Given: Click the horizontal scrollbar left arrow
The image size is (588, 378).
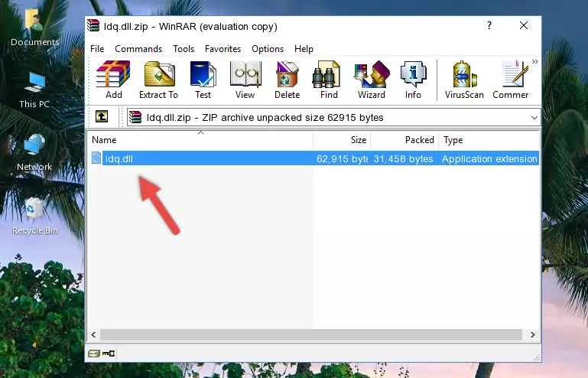Looking at the screenshot, I should point(94,335).
